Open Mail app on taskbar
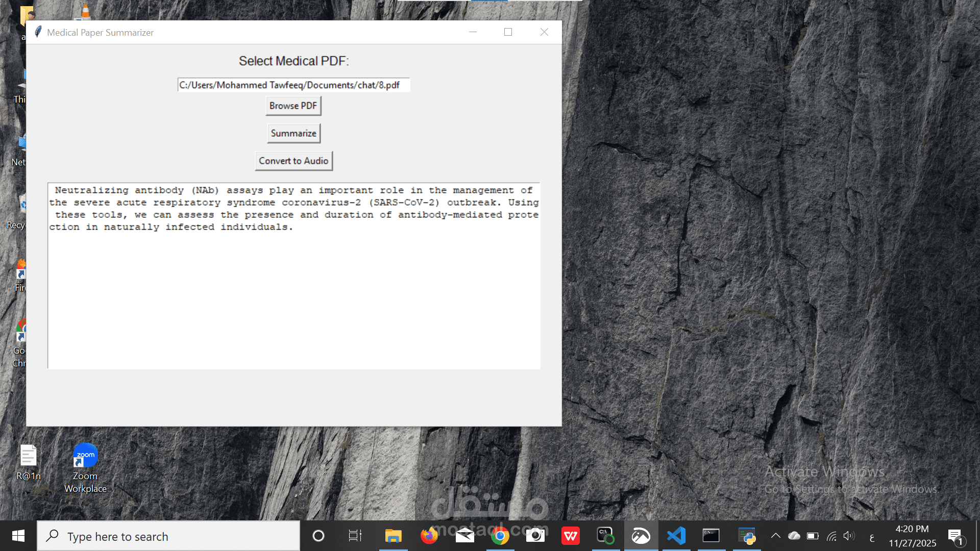 click(x=464, y=536)
